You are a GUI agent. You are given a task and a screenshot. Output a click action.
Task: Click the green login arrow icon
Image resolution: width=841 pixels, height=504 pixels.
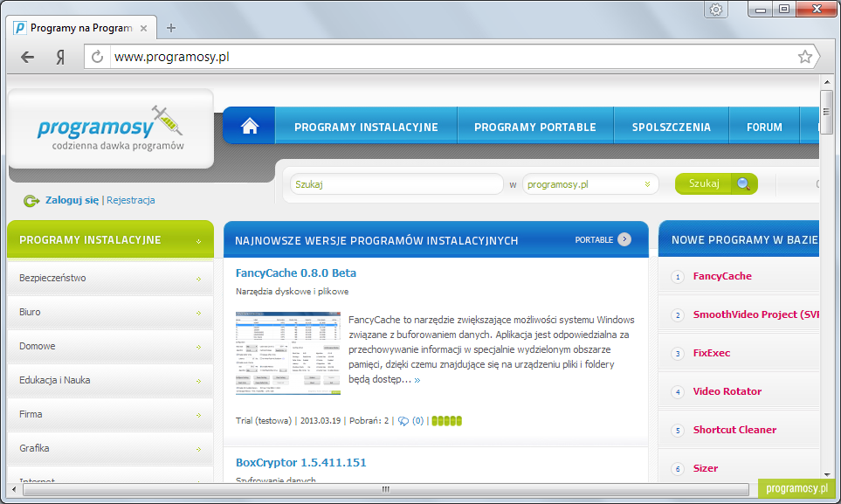tap(31, 201)
